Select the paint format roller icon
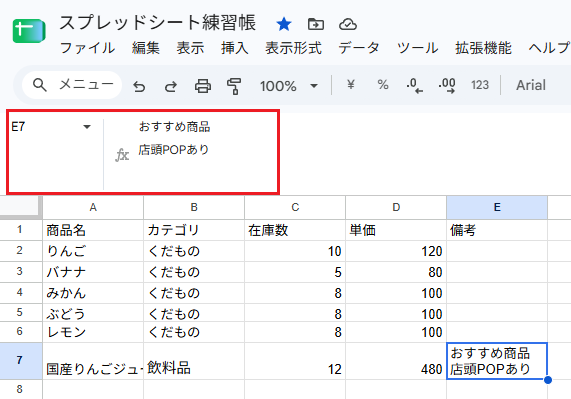The image size is (571, 399). tap(234, 86)
